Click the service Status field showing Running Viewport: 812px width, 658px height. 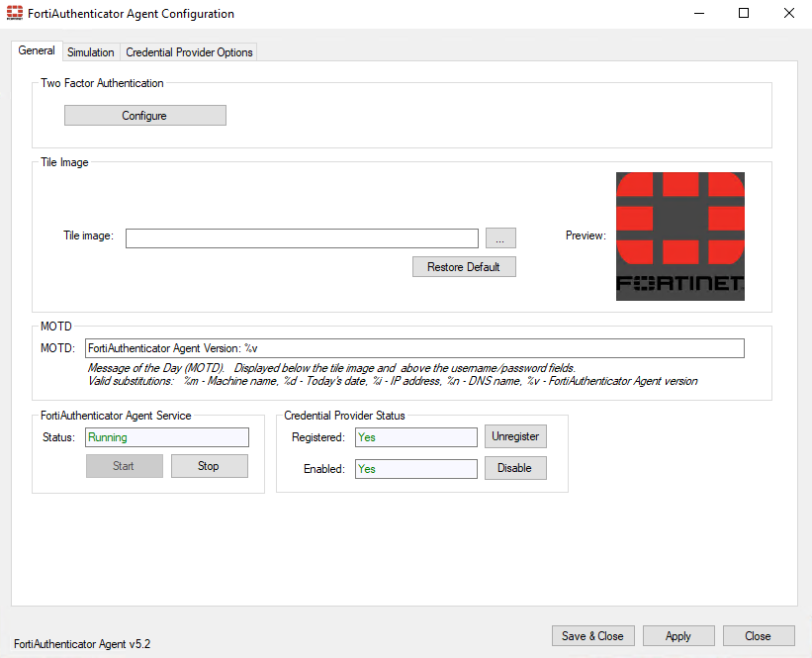[x=166, y=436]
